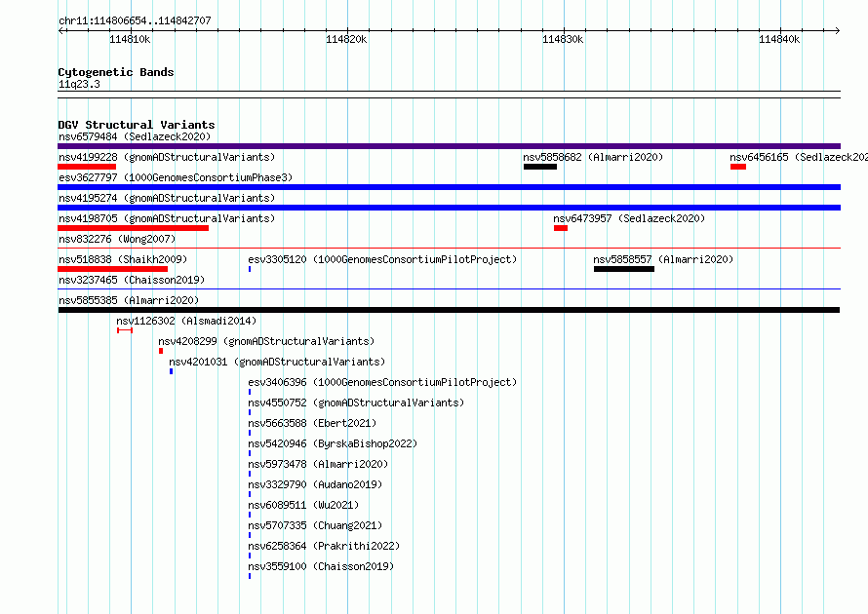Click blue marker under esv3305120
The image size is (868, 614).
coord(250,269)
